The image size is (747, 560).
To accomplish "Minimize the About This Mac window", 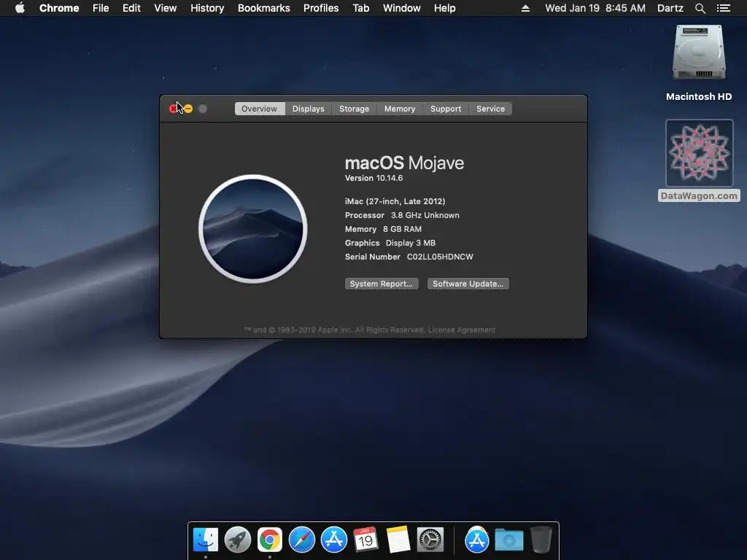I will [187, 109].
